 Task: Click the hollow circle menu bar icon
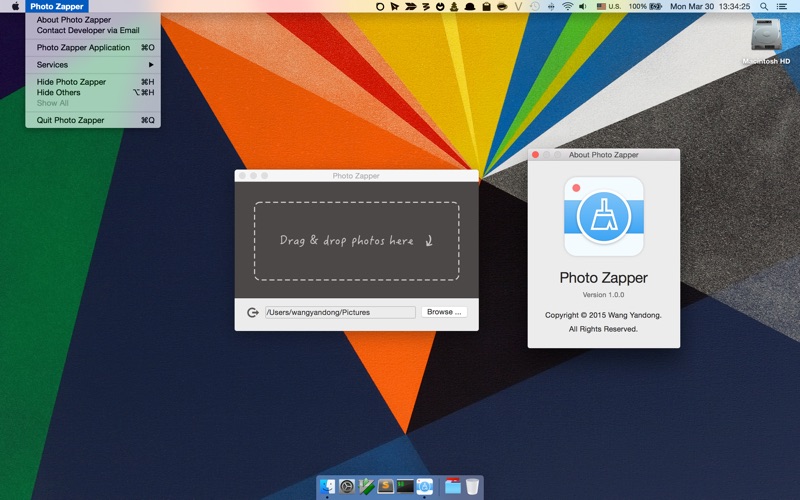click(380, 6)
